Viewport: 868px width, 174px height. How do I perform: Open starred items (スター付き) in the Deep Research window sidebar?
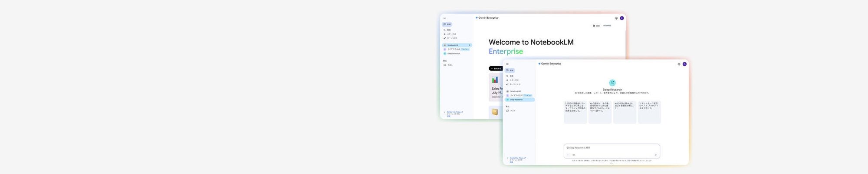pos(513,80)
